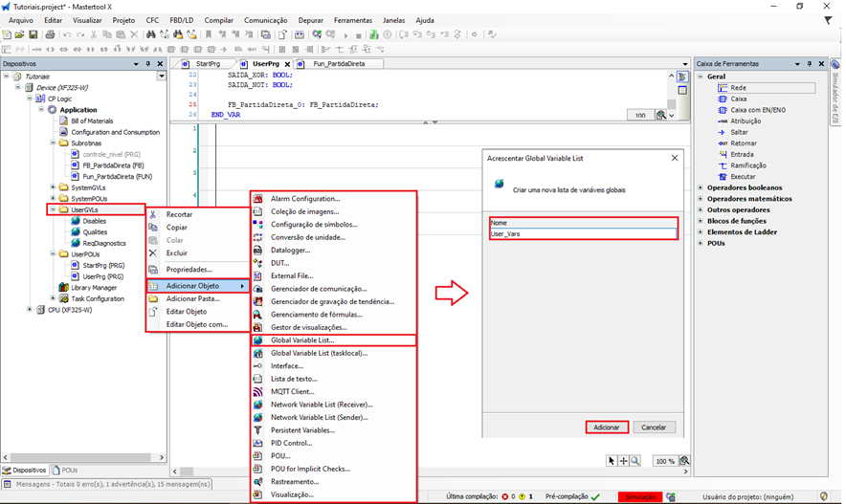This screenshot has width=846, height=504.
Task: Collapse the UserGVLs tree folder
Action: (x=53, y=209)
